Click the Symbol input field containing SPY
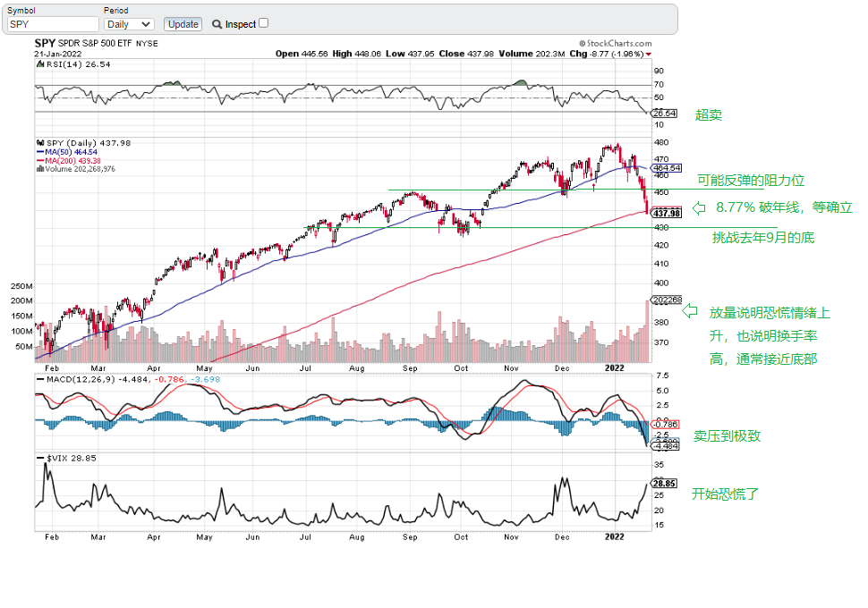The height and width of the screenshot is (608, 868). click(x=53, y=24)
